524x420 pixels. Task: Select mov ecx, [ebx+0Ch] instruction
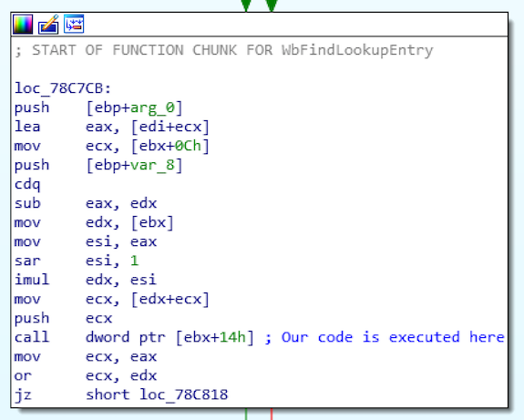pos(112,146)
